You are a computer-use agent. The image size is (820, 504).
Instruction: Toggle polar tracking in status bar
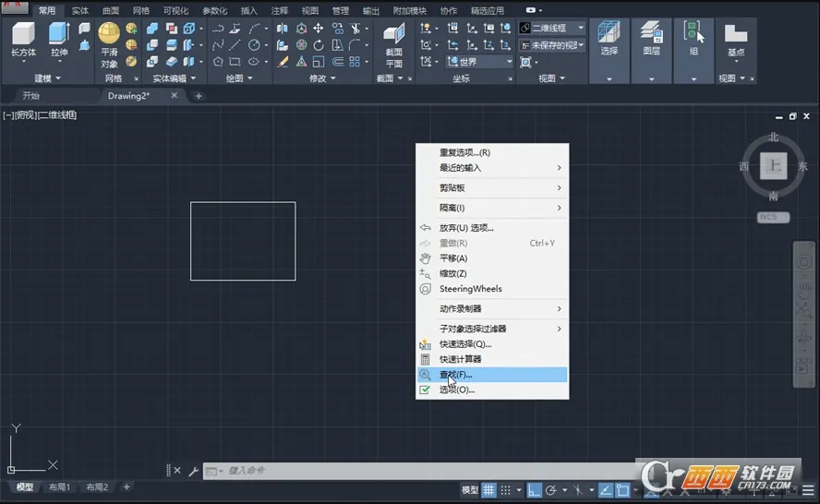pyautogui.click(x=550, y=490)
